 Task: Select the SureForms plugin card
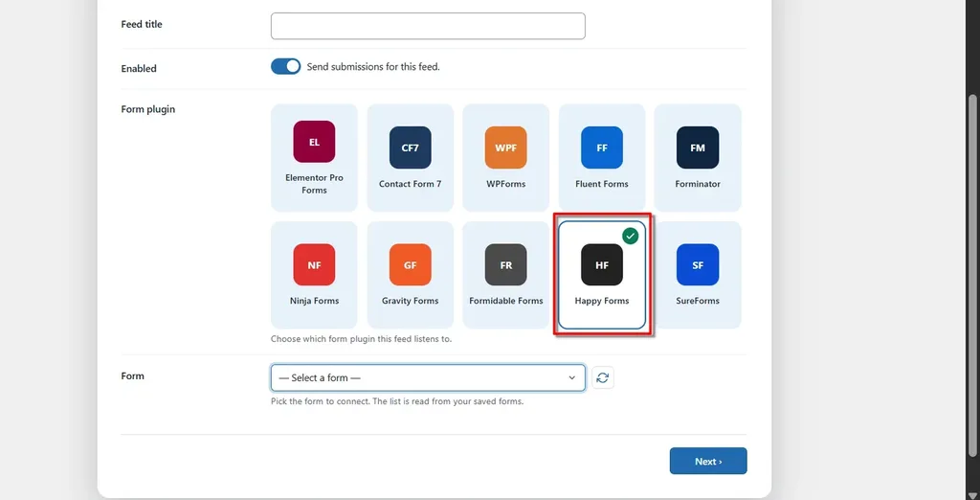coord(698,275)
